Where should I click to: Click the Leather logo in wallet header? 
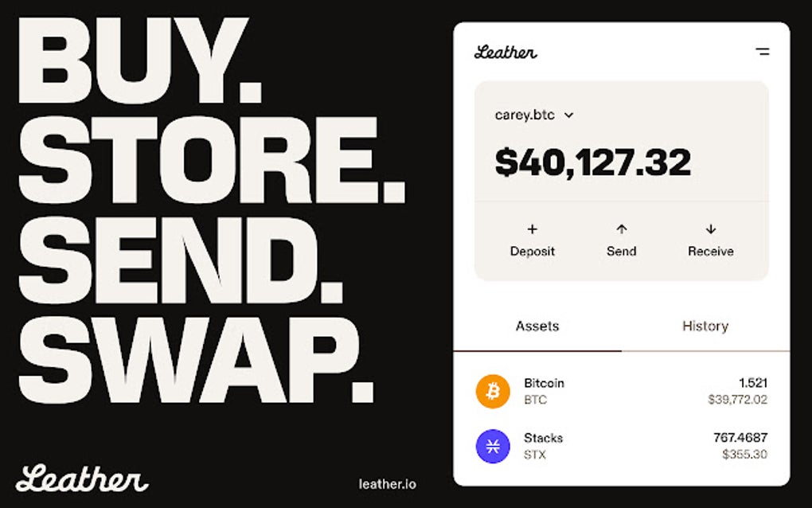pos(506,53)
